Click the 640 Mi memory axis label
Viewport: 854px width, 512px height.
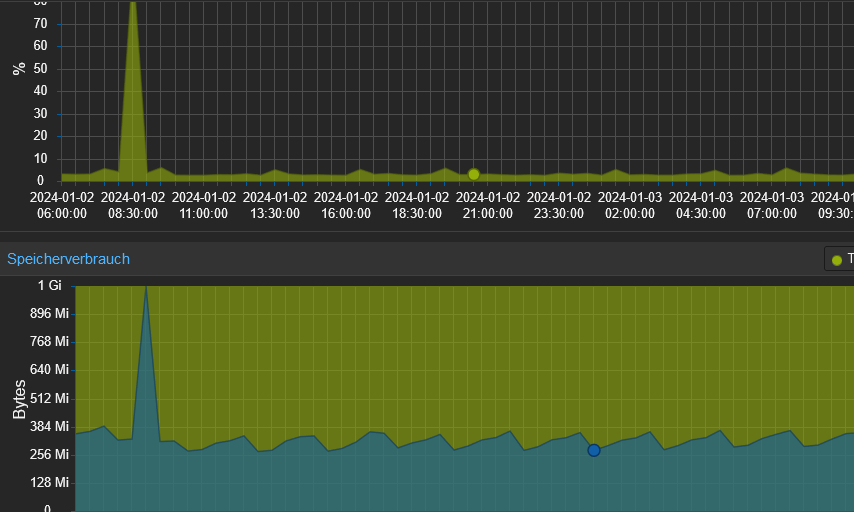tap(50, 369)
